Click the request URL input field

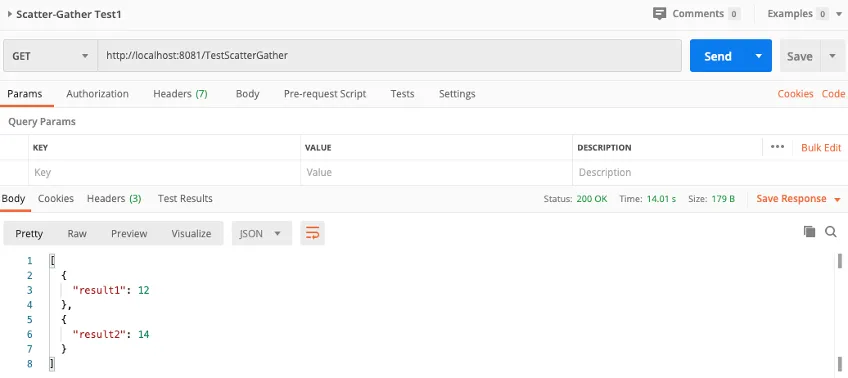389,56
